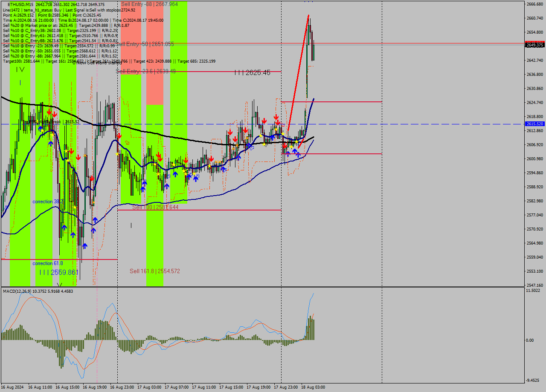Click the '17 Aug 15:00' time axis label

pos(231,387)
